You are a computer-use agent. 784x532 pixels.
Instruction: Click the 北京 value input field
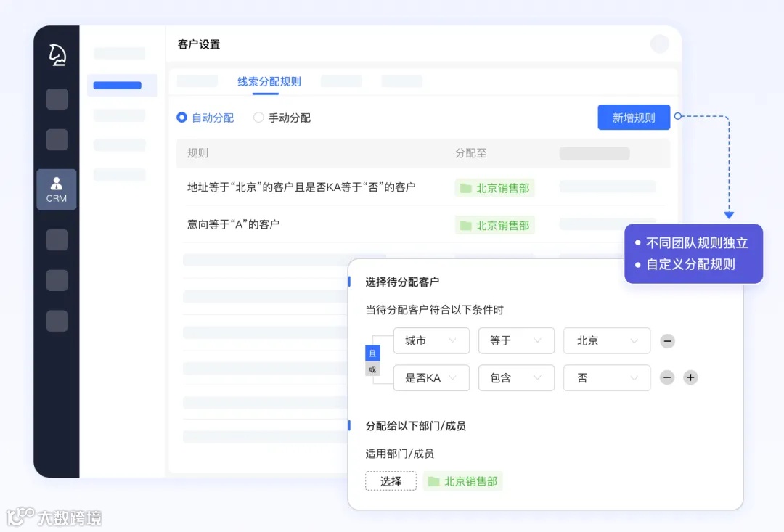[607, 340]
